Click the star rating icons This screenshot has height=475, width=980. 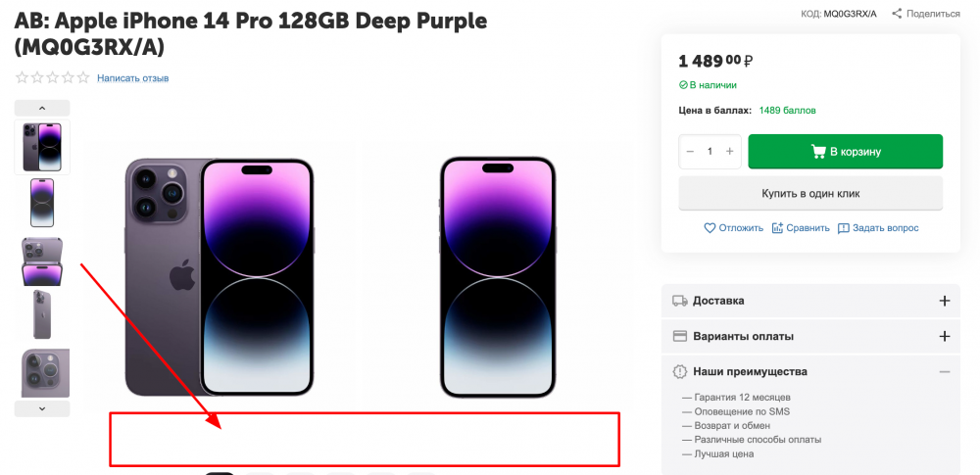click(x=52, y=77)
